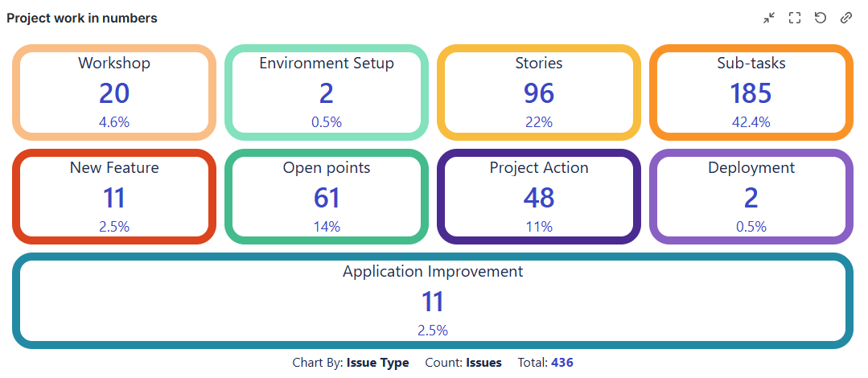Open the Deployment count of 2
868x378 pixels.
pyautogui.click(x=751, y=198)
